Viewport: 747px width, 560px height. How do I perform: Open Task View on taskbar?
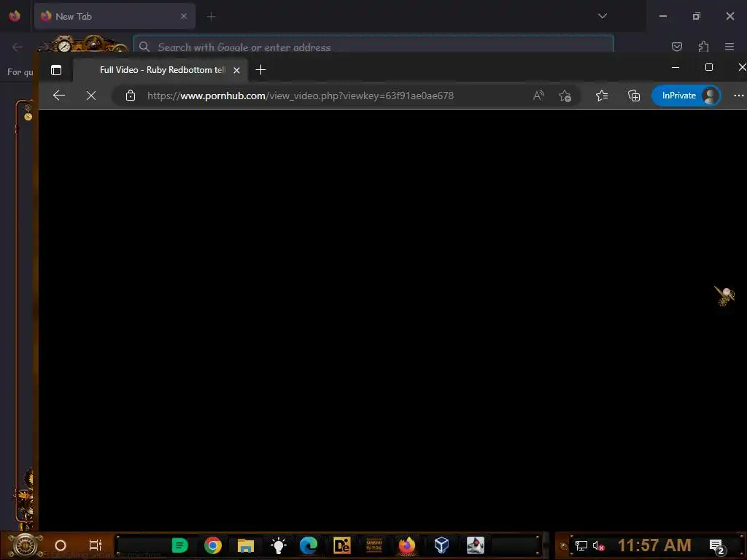click(96, 545)
